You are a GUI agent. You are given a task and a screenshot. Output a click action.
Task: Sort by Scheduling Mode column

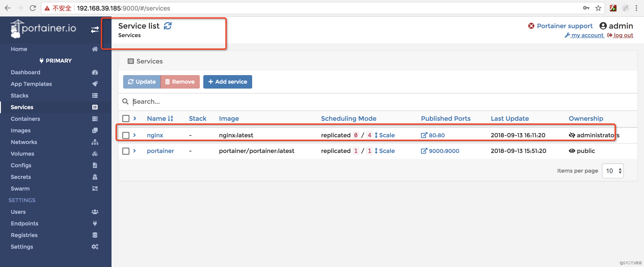(348, 118)
